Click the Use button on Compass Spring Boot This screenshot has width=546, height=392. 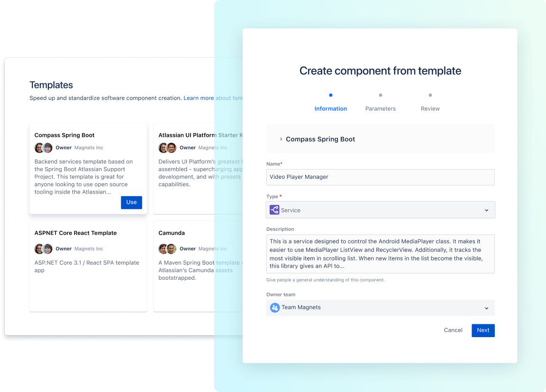[x=131, y=202]
